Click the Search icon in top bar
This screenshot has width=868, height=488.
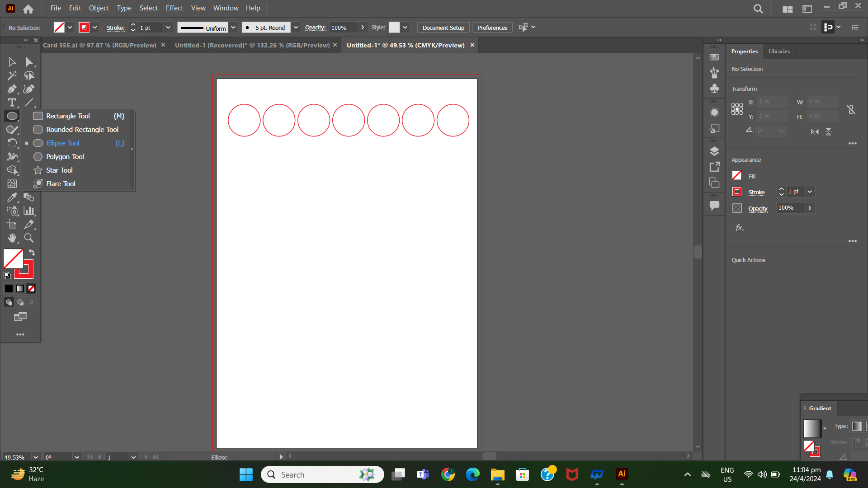pyautogui.click(x=758, y=9)
